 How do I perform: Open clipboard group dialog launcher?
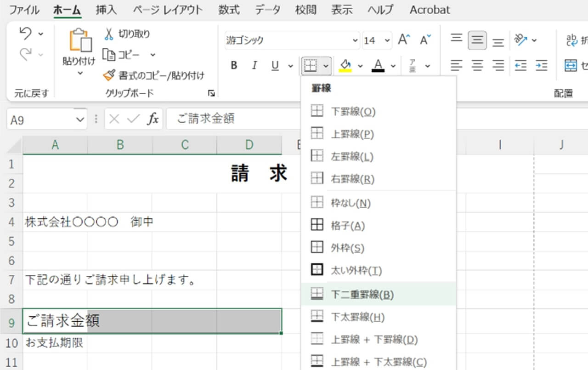[x=211, y=93]
